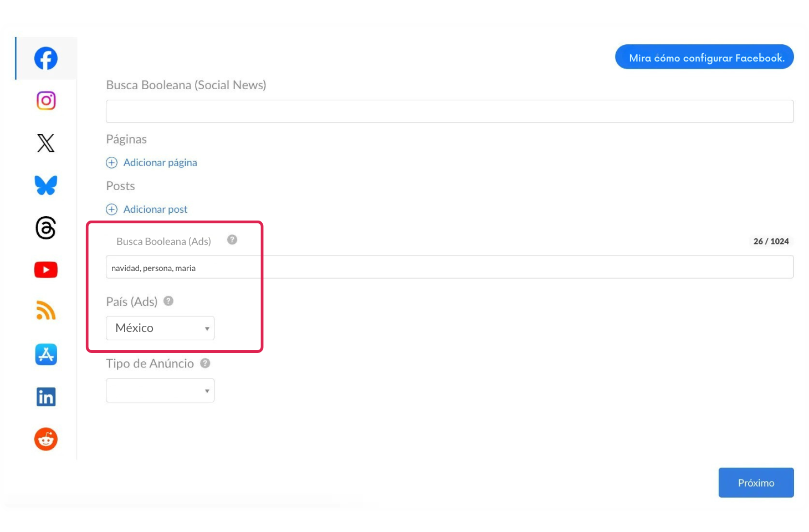The image size is (809, 532).
Task: Select the Facebook source in sidebar
Action: tap(46, 58)
